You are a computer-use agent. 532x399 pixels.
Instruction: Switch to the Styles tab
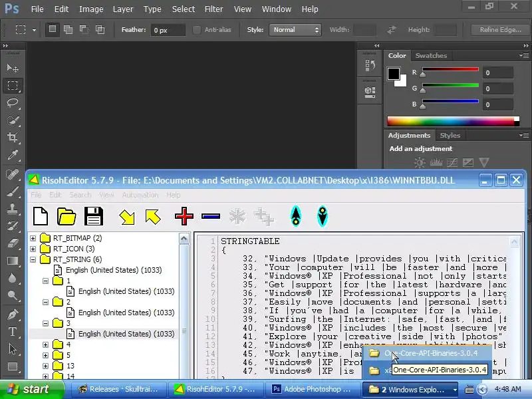[x=450, y=136]
